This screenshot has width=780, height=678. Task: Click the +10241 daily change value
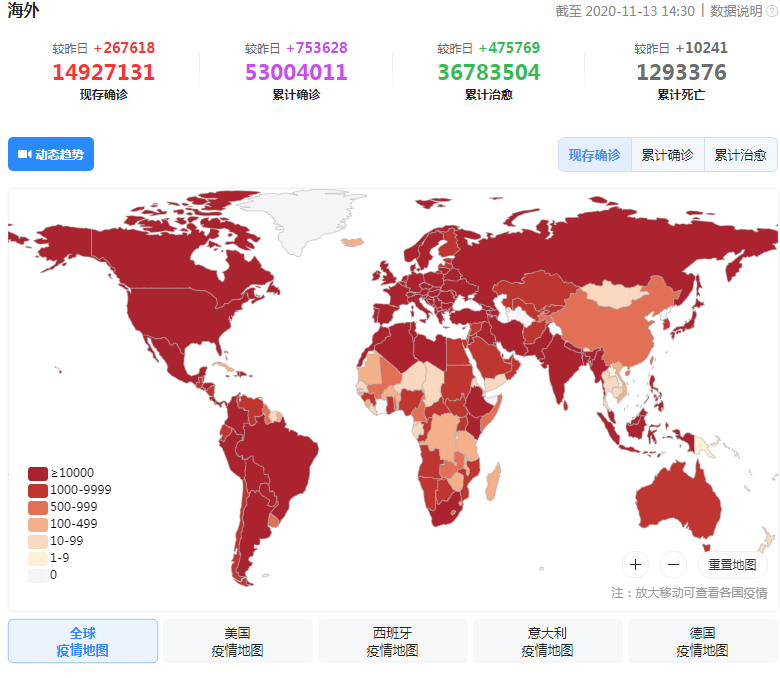click(x=701, y=48)
